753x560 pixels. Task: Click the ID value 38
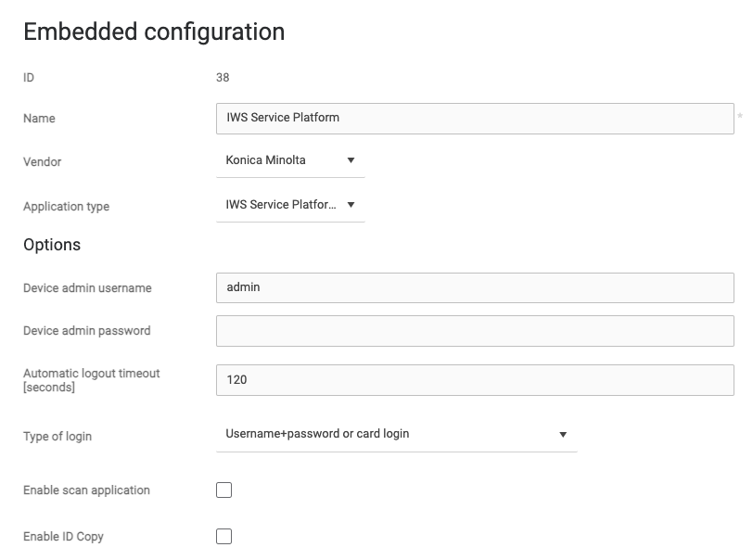(x=223, y=78)
